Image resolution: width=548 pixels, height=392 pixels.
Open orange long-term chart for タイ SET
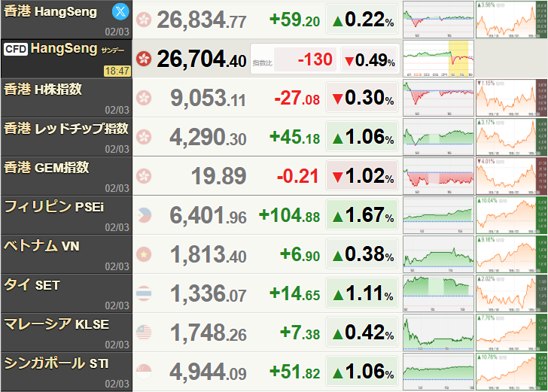pyautogui.click(x=511, y=293)
